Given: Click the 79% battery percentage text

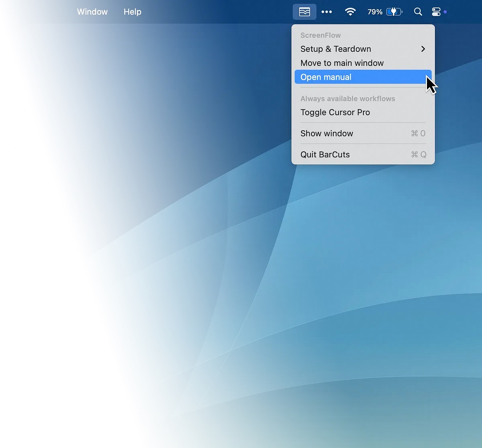Looking at the screenshot, I should point(375,12).
